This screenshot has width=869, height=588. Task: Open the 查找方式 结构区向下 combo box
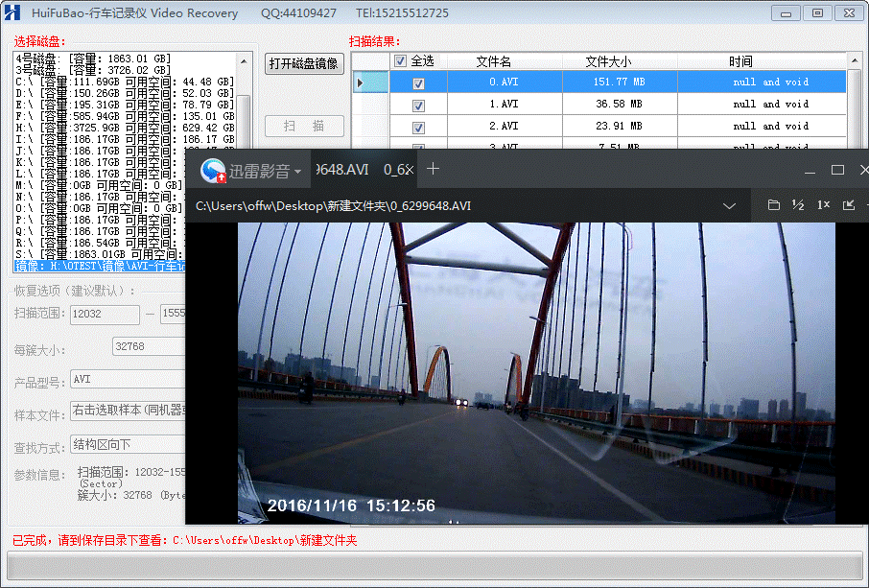[128, 445]
